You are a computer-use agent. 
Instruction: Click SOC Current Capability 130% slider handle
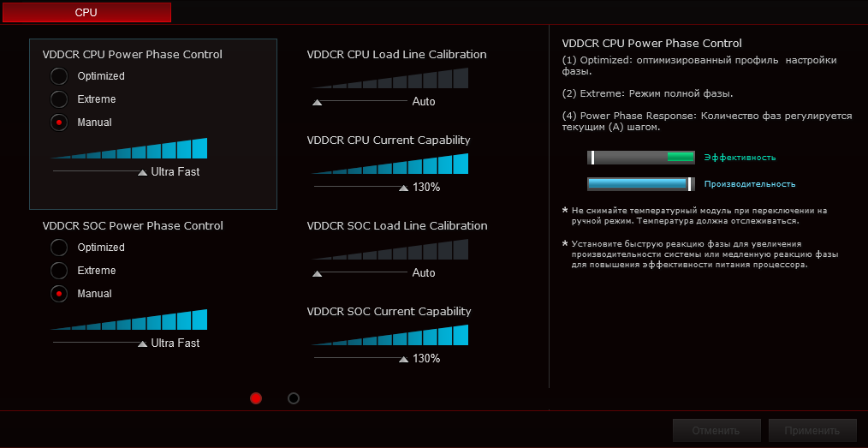click(404, 358)
